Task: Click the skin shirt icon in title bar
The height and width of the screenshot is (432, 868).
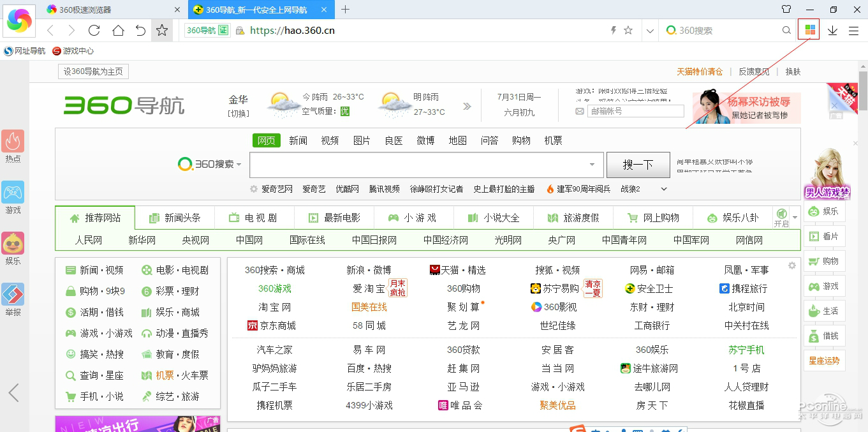Action: click(786, 10)
